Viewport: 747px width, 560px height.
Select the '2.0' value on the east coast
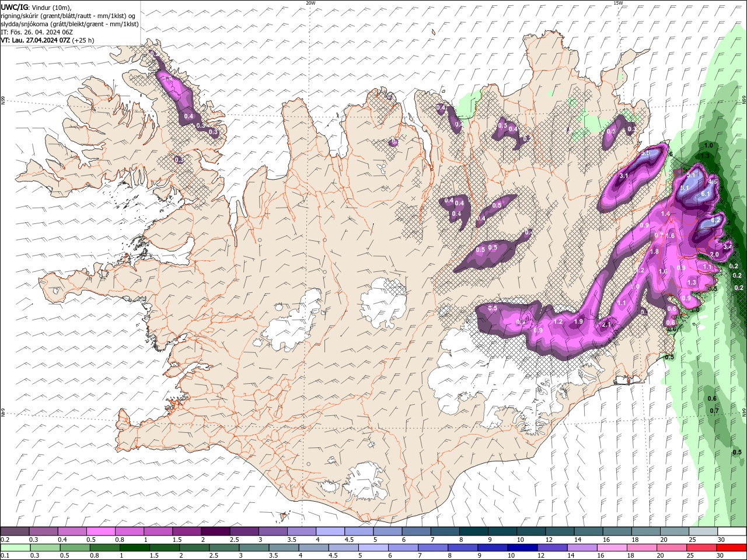(714, 254)
